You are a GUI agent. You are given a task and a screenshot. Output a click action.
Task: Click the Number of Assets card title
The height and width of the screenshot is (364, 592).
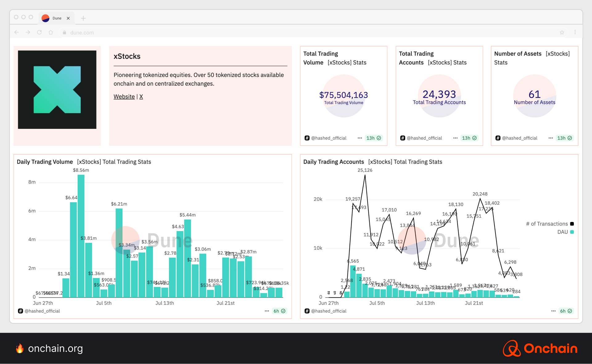pos(518,54)
